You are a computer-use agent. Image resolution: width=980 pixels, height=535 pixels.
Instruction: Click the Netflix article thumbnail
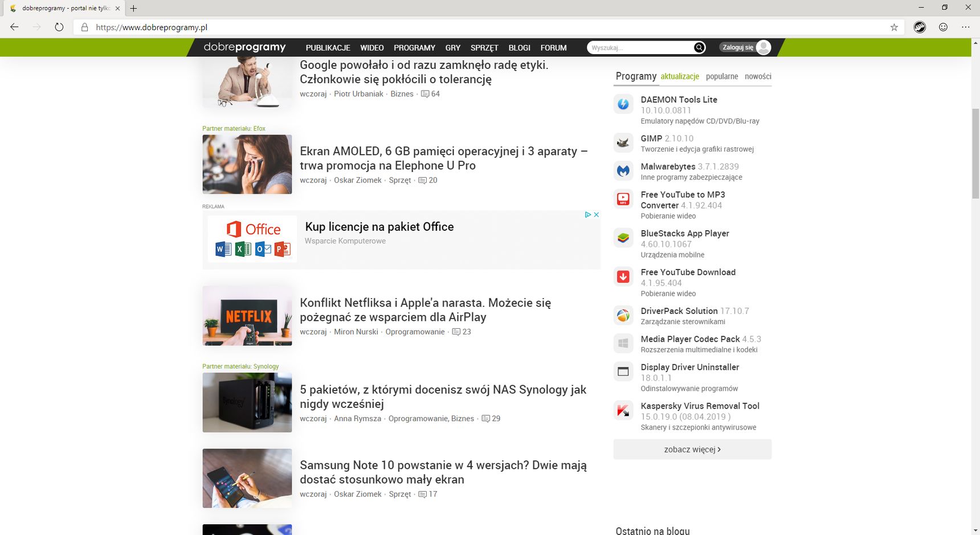point(247,316)
